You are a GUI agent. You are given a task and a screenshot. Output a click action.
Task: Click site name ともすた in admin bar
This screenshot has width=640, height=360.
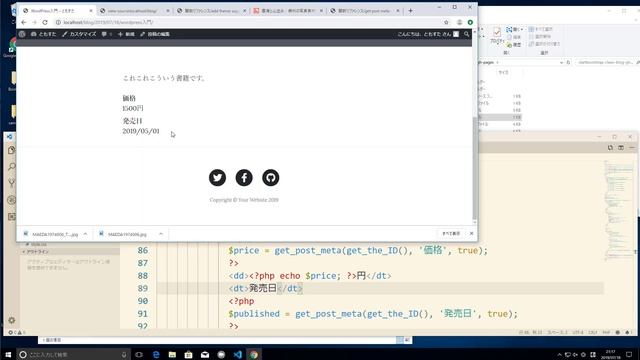coord(44,34)
